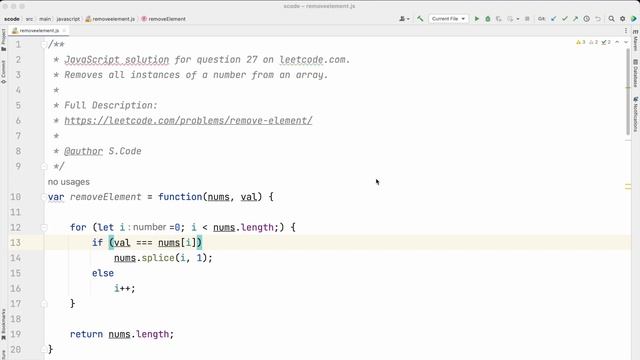Expand the profiler run options arrow
Viewport: 640px width, 360px height.
[x=518, y=19]
